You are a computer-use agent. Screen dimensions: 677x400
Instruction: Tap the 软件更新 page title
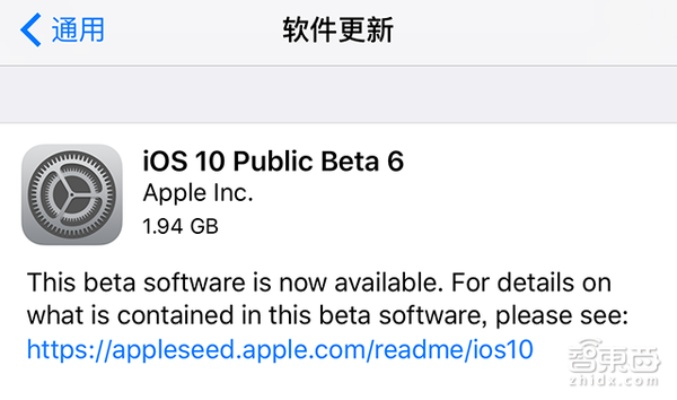coord(338,30)
